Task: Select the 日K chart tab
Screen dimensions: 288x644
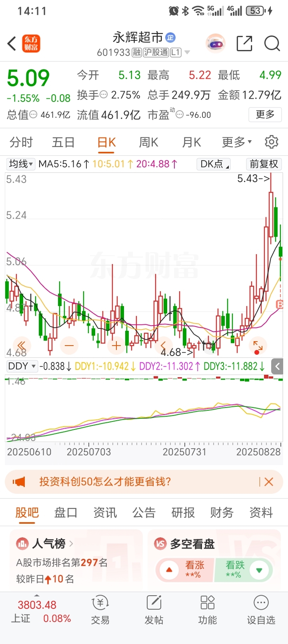Action: click(106, 143)
